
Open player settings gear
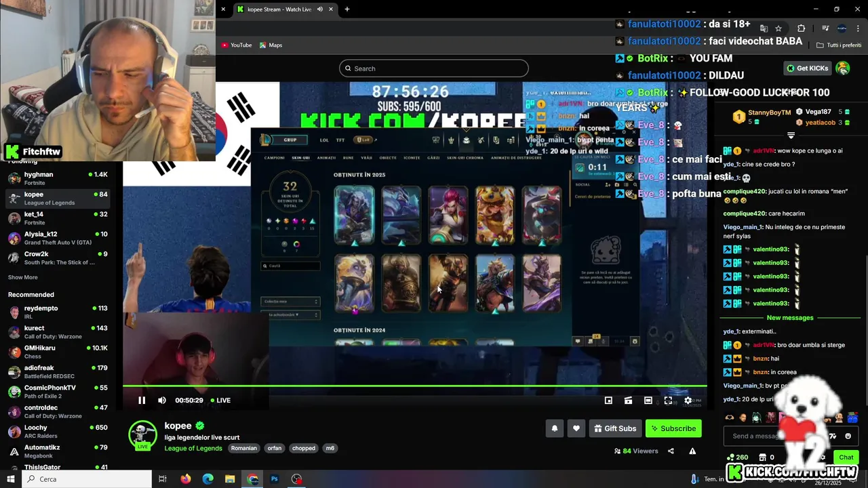coord(688,401)
